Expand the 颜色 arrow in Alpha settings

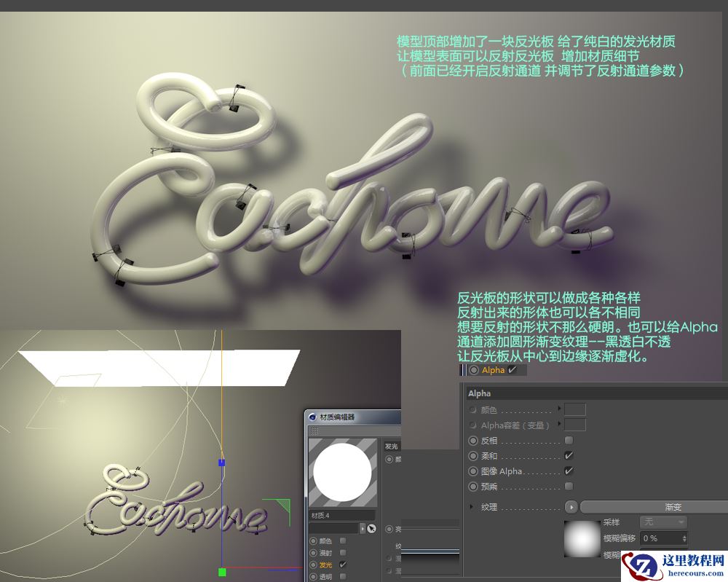click(559, 409)
